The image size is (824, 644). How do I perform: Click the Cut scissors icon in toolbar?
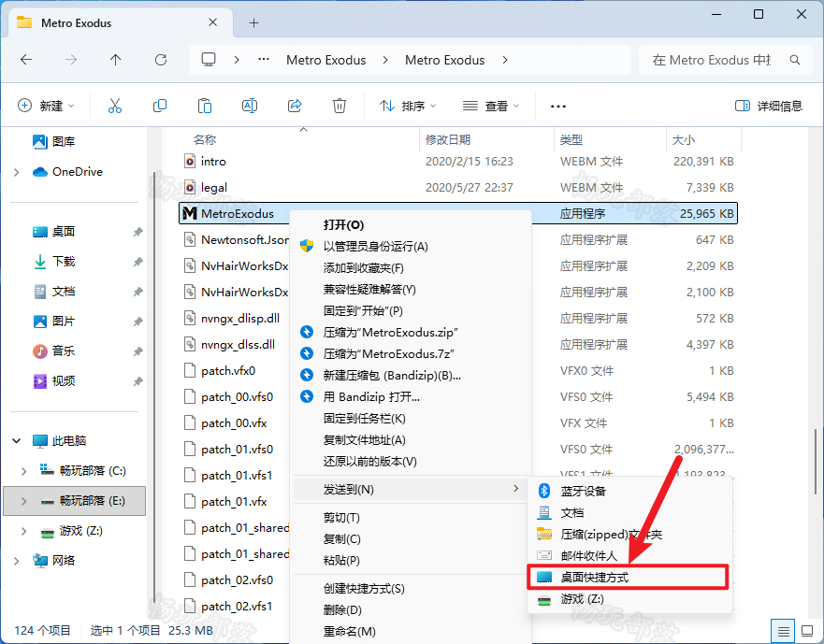point(114,106)
